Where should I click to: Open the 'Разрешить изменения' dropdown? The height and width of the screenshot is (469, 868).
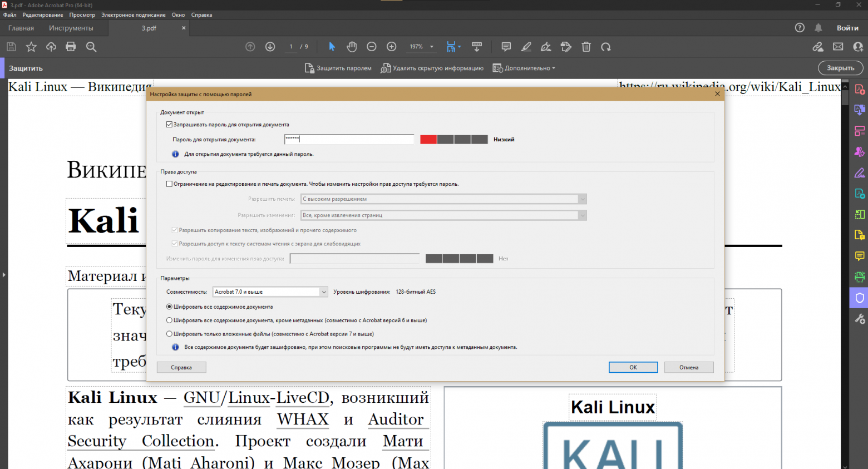pyautogui.click(x=444, y=215)
